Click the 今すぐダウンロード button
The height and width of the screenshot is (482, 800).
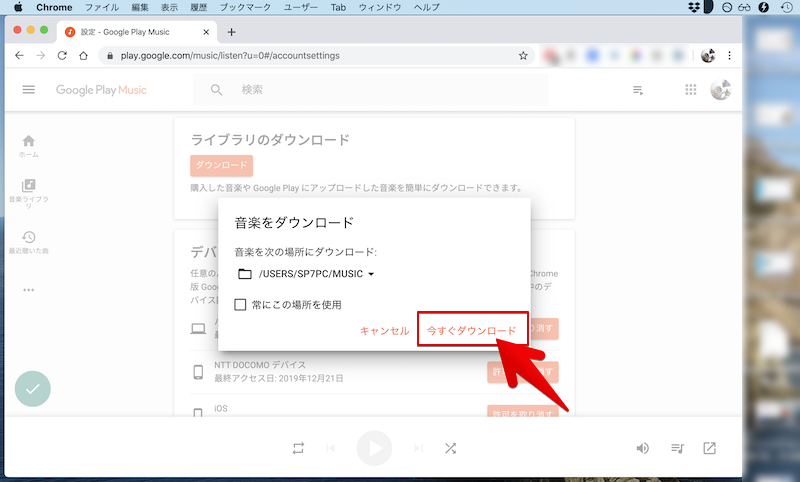[471, 330]
